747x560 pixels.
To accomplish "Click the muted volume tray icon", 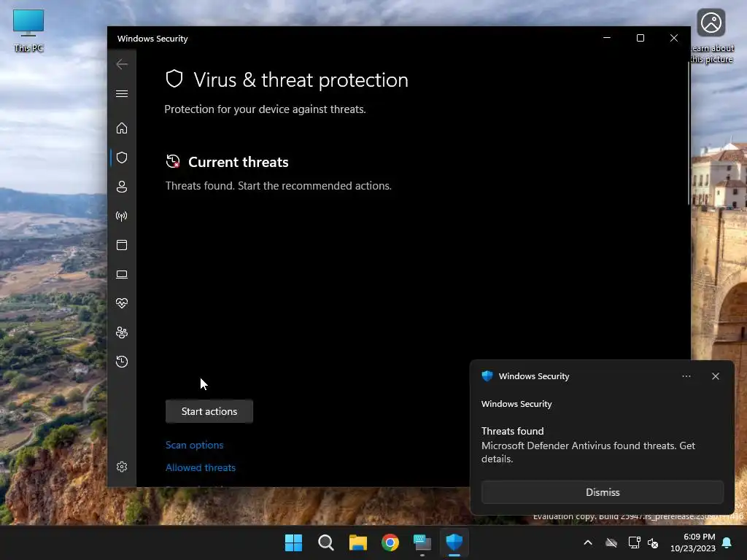I will tap(653, 542).
